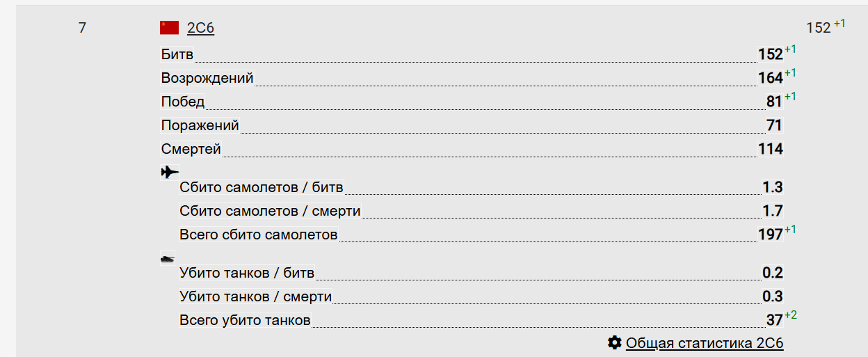868x357 pixels.
Task: Select the Битв row label
Action: point(177,54)
